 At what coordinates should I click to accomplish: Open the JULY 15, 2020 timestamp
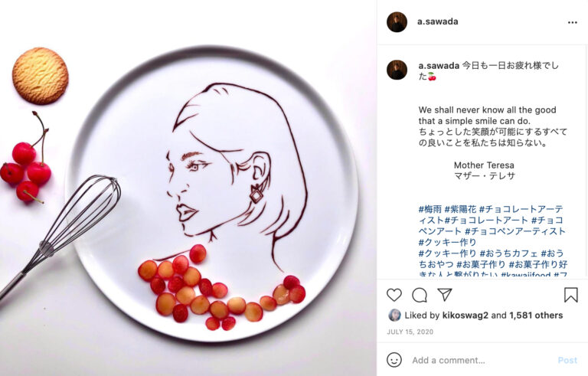(410, 332)
